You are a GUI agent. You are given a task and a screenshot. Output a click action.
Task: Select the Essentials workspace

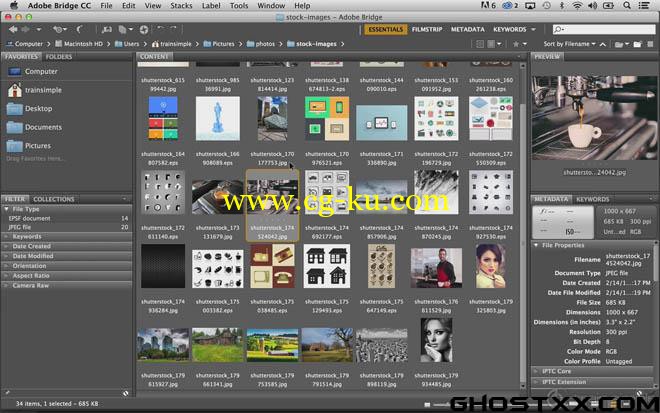[386, 29]
